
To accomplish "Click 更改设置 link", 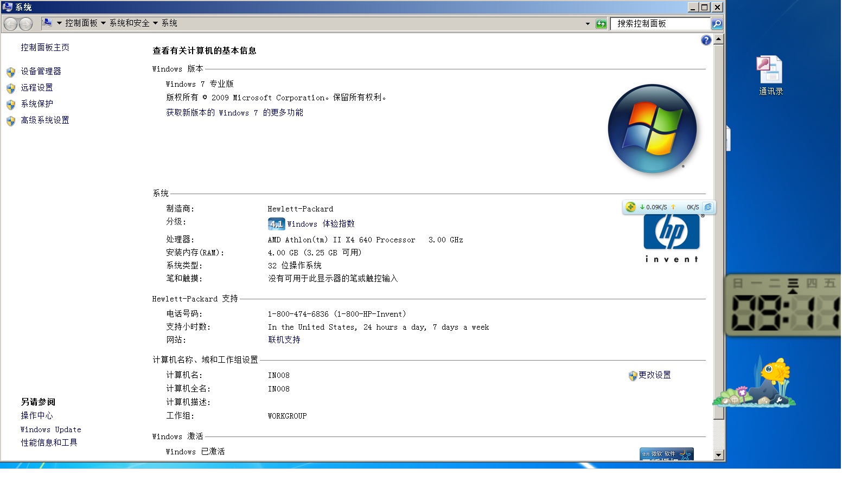I will pyautogui.click(x=655, y=375).
